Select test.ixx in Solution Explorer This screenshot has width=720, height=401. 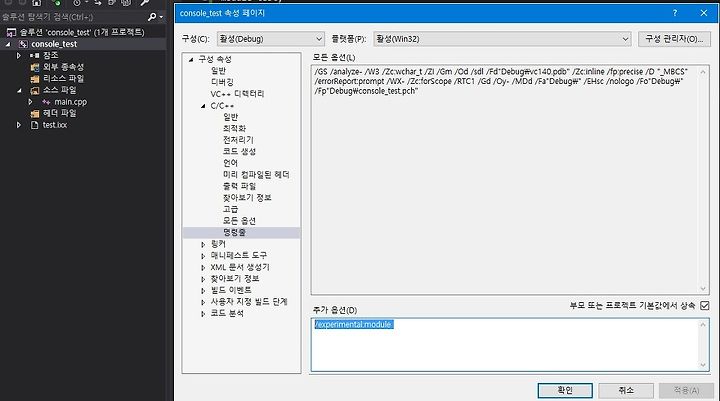55,125
